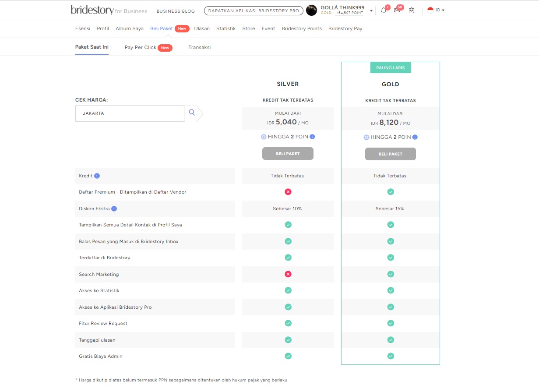Click the Bridestory for Business logo
Screen dimensions: 539x392
click(x=109, y=10)
